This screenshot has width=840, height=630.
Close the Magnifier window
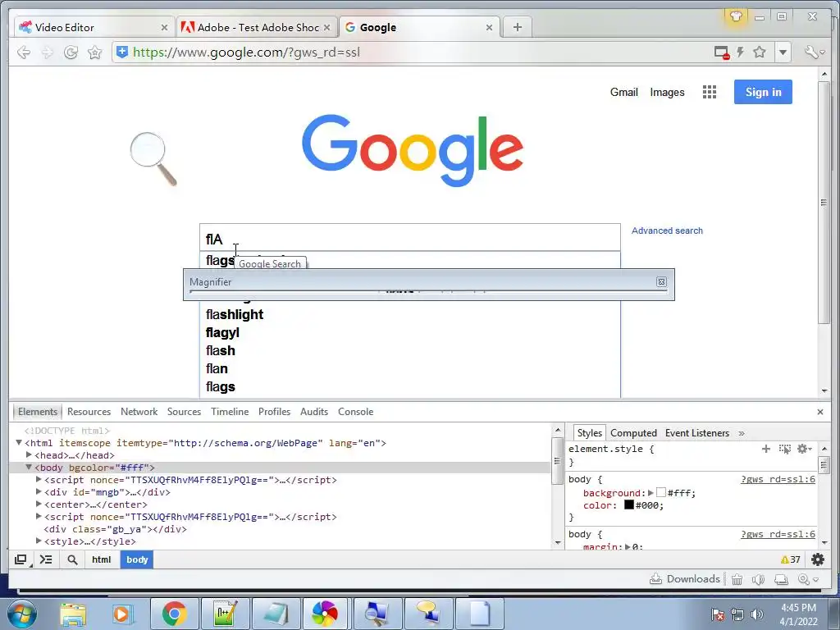662,282
